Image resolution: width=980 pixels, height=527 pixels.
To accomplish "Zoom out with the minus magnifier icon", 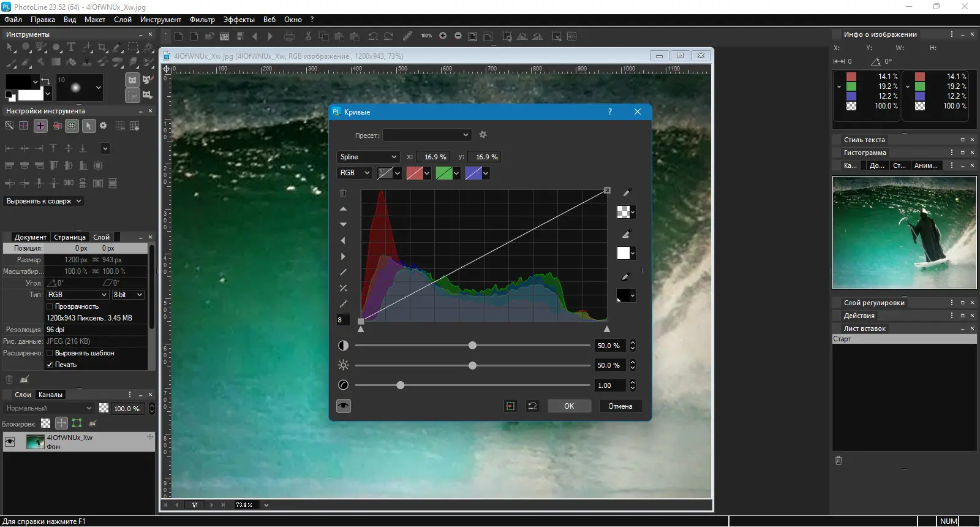I will (458, 36).
